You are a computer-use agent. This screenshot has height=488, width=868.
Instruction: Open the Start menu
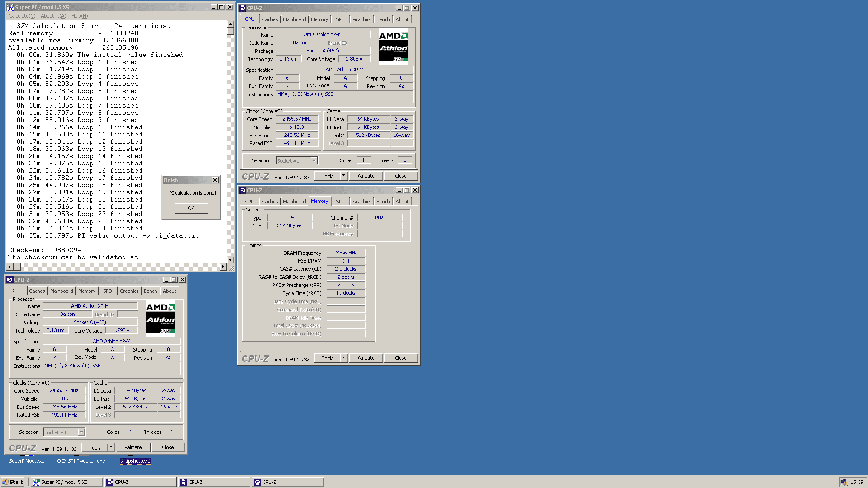(13, 482)
